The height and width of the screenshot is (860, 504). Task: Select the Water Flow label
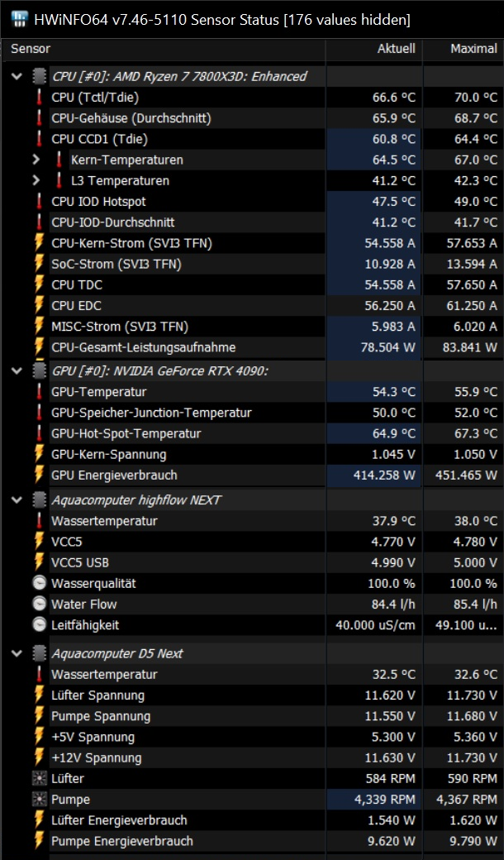pyautogui.click(x=83, y=604)
